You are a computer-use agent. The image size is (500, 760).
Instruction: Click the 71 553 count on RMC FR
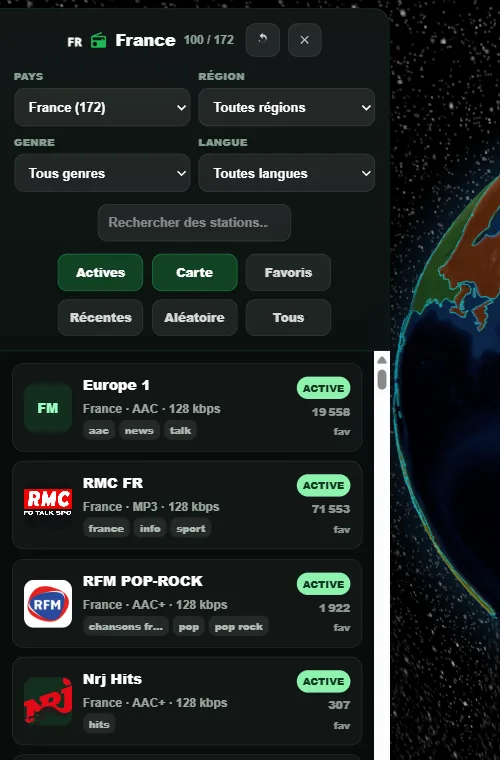pos(331,509)
